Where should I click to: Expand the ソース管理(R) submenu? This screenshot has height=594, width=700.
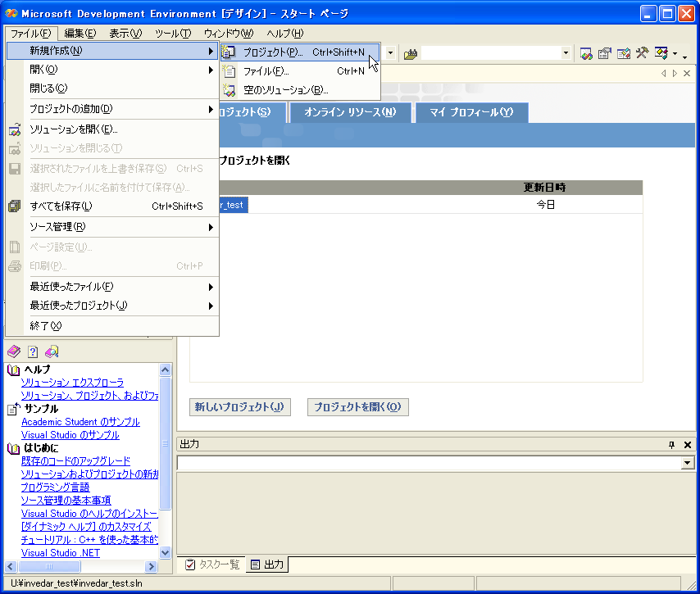211,228
